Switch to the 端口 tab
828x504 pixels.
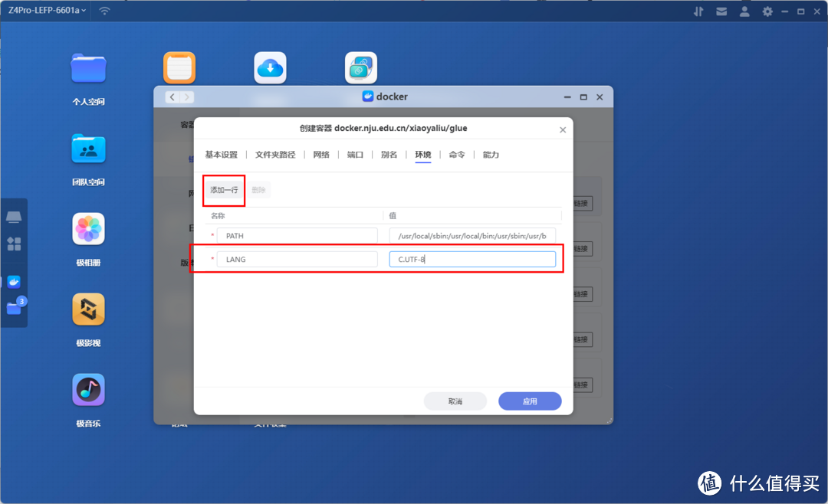pyautogui.click(x=355, y=155)
